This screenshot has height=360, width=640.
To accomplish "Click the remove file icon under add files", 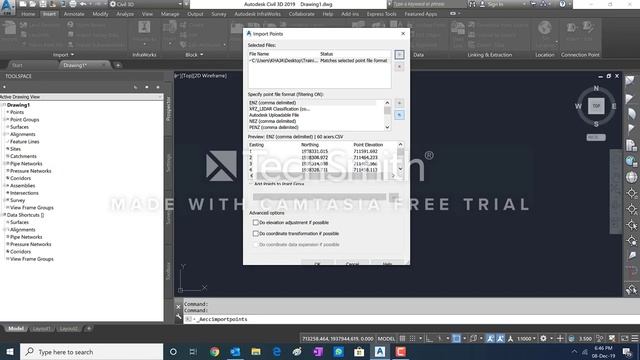I will tap(399, 67).
